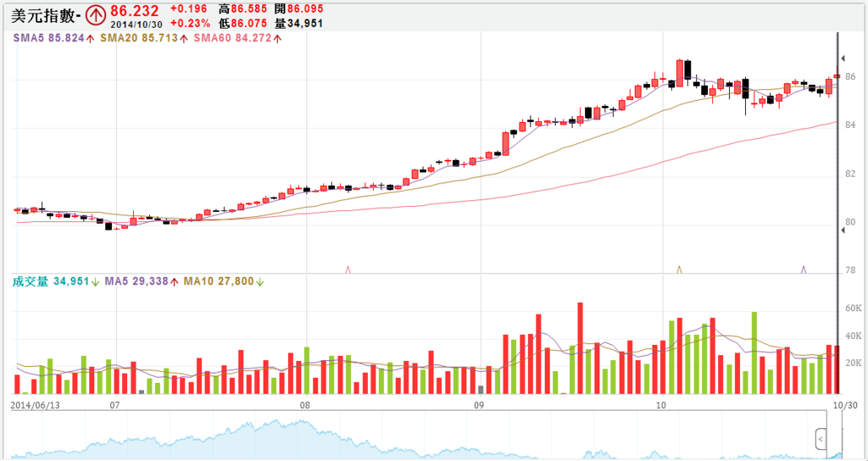Click the open value 開86.095
Screen dimensions: 868x461
299,8
